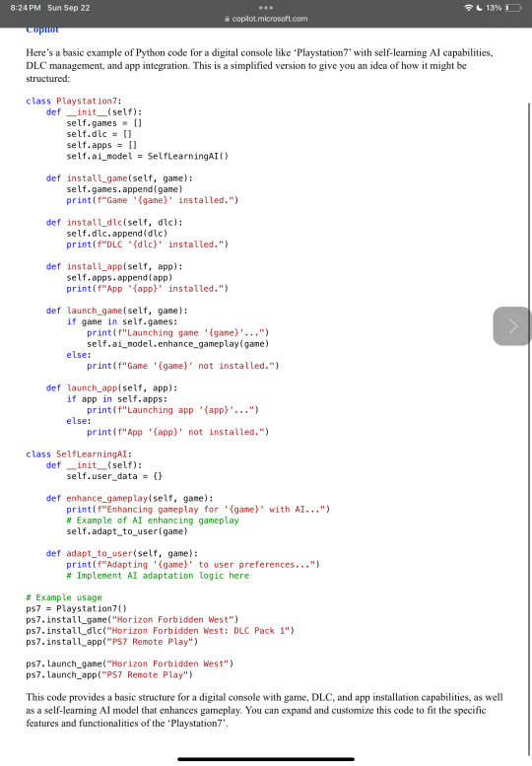Tap the forward arrow button on right edge

511,326
